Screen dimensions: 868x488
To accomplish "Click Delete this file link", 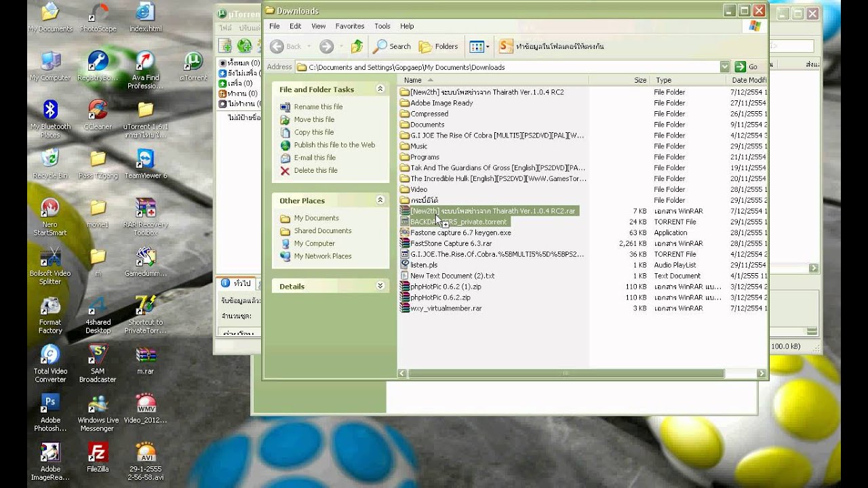I will pyautogui.click(x=315, y=170).
